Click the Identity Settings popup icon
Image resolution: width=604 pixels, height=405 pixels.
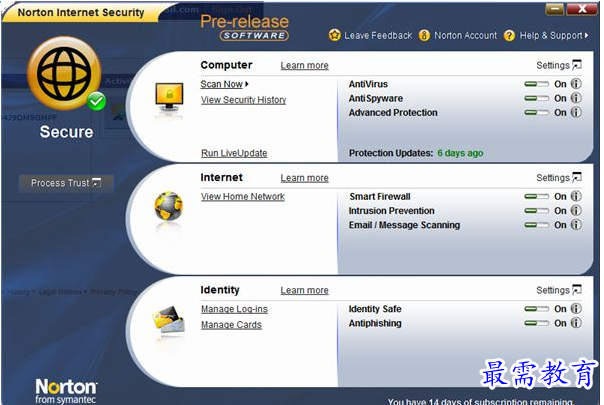click(577, 290)
